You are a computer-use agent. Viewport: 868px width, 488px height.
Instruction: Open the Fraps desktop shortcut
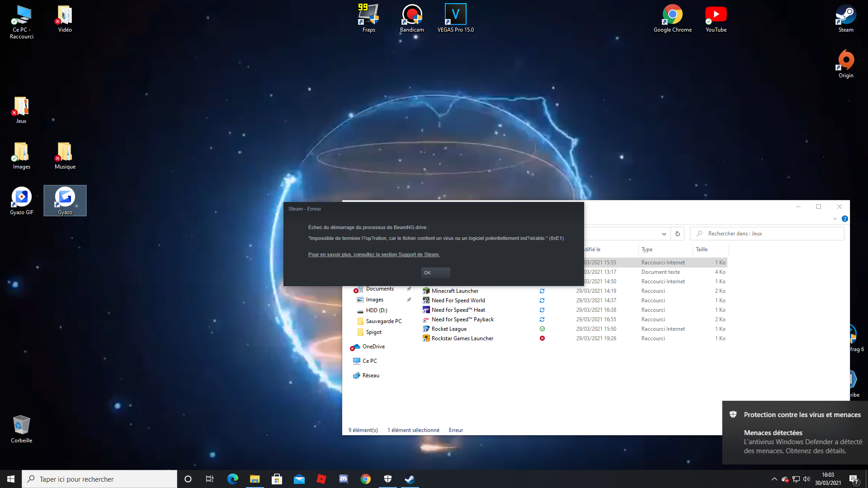pos(368,19)
